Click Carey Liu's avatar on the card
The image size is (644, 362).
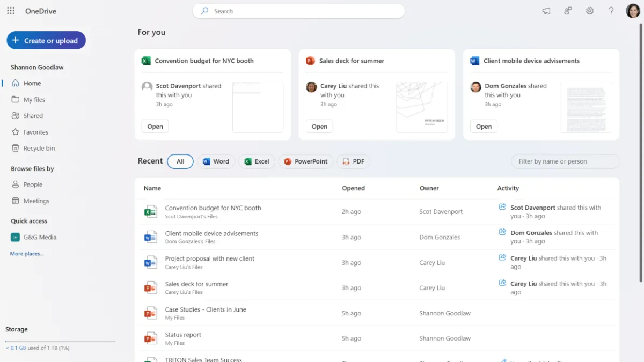click(x=311, y=87)
